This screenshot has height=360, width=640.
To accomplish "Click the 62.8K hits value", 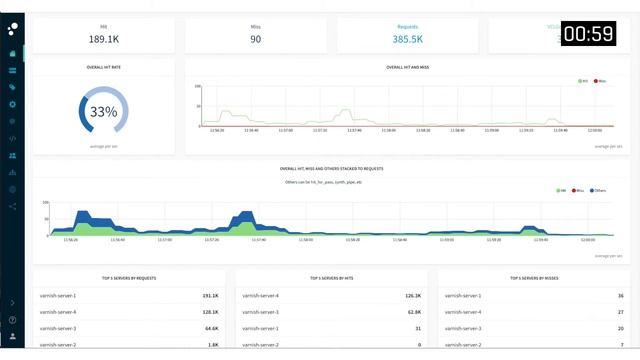I will click(x=414, y=312).
